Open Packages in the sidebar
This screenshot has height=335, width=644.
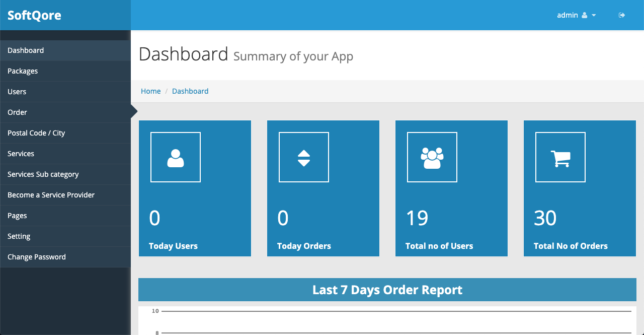coord(65,71)
